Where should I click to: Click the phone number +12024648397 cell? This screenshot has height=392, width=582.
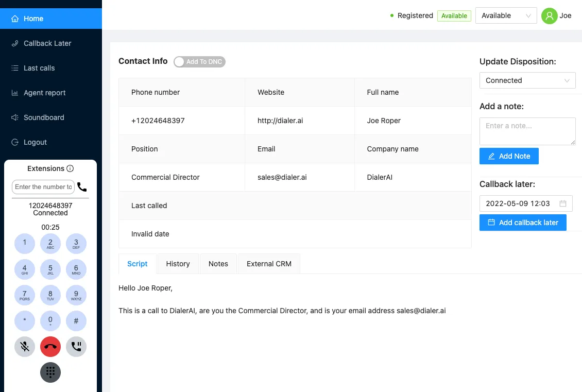181,121
